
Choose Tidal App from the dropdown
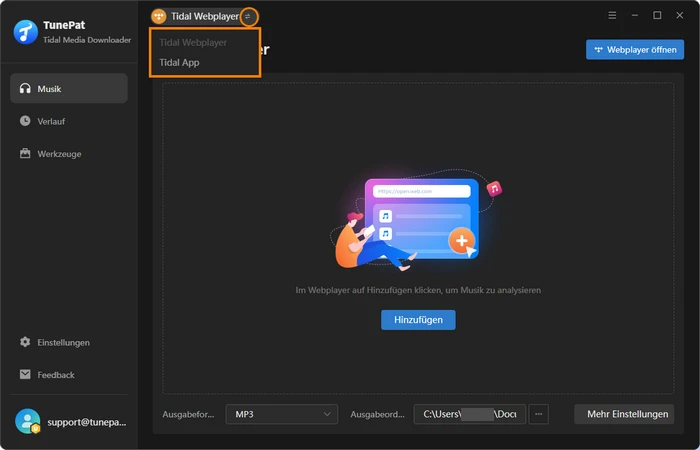point(179,62)
